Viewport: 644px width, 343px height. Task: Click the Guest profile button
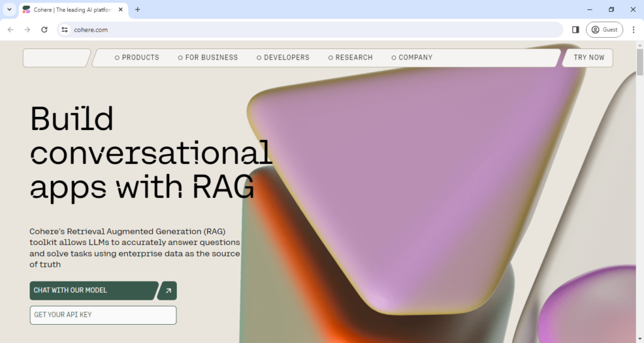tap(604, 30)
